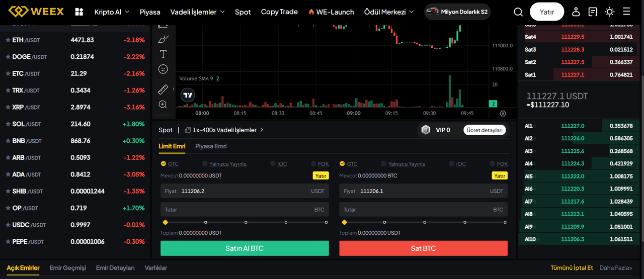Select Yalnızca Yayınla in sell panel
The height and width of the screenshot is (279, 644).
pos(404,164)
